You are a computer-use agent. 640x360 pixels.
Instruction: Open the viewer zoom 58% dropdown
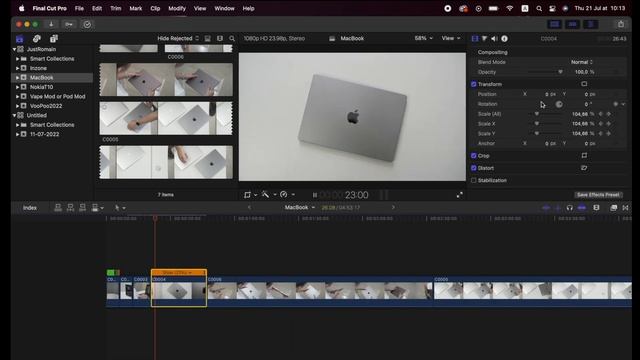click(x=423, y=38)
